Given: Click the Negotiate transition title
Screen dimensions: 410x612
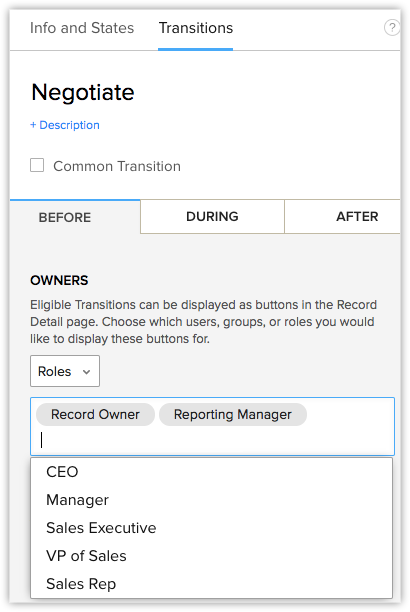Looking at the screenshot, I should (83, 93).
